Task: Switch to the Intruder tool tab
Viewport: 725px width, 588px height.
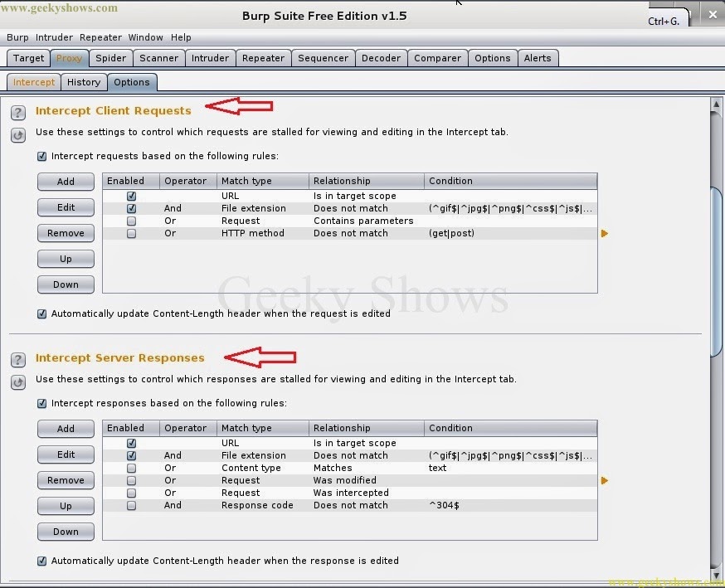Action: tap(211, 58)
